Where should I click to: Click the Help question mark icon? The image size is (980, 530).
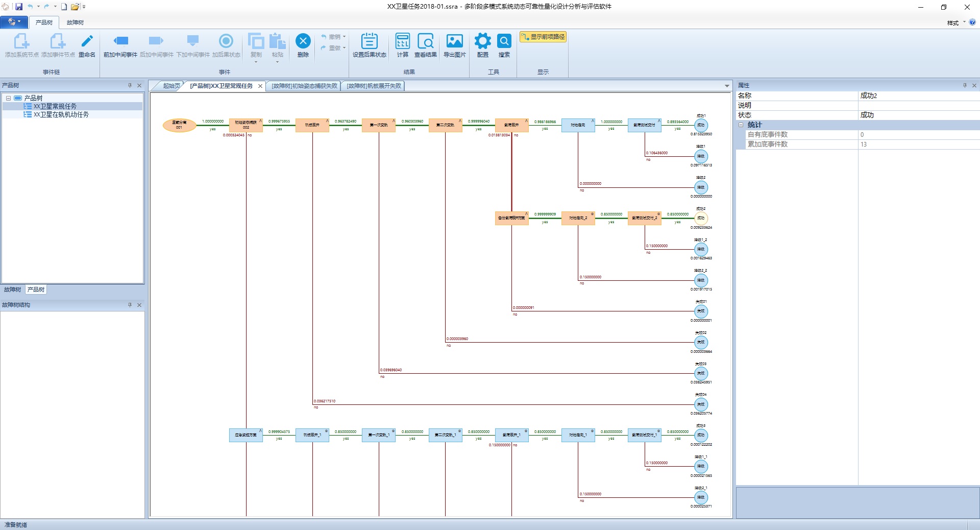point(972,22)
